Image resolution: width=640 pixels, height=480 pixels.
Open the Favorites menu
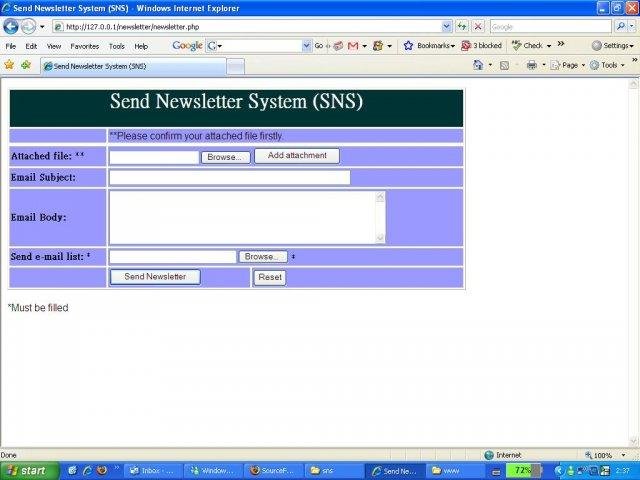coord(84,47)
